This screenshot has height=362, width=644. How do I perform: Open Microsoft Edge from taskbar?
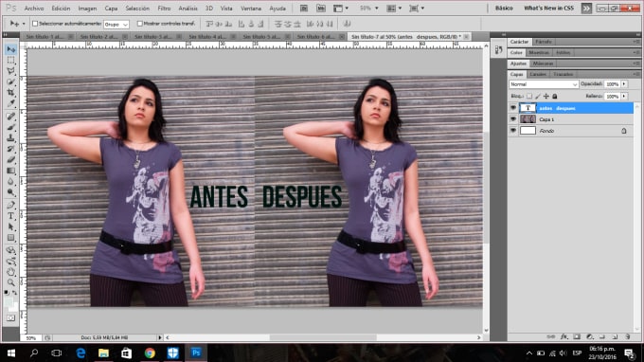tap(80, 353)
